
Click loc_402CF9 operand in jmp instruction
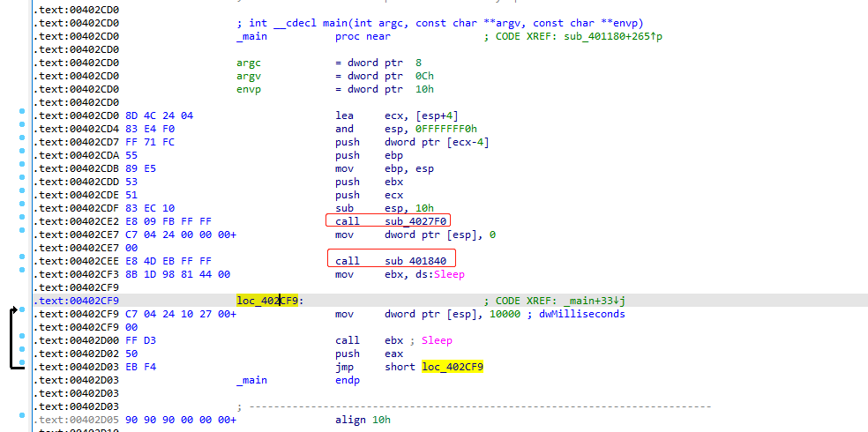pos(453,367)
